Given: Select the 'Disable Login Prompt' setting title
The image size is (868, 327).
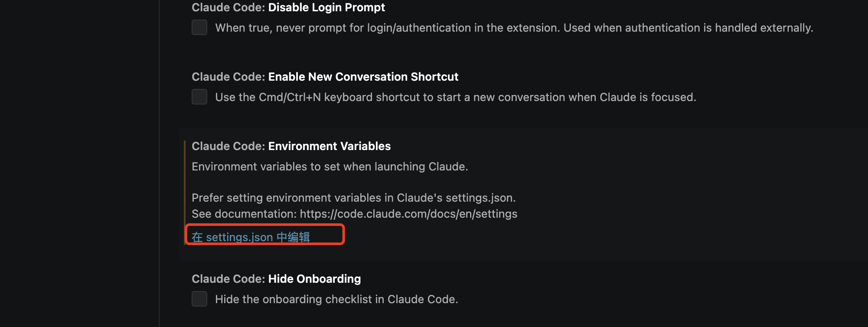Looking at the screenshot, I should click(x=326, y=7).
